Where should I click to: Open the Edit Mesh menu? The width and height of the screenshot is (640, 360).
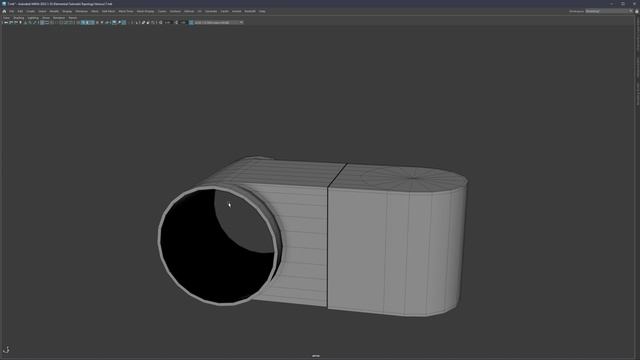click(108, 11)
